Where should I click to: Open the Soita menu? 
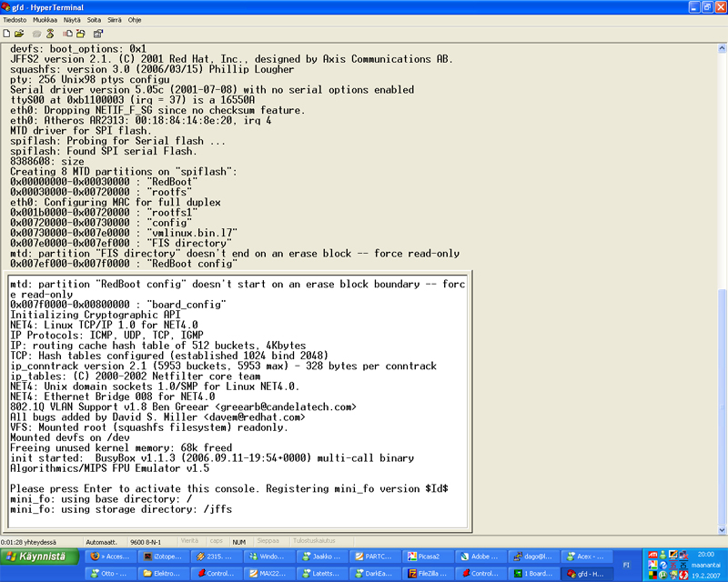pos(94,20)
